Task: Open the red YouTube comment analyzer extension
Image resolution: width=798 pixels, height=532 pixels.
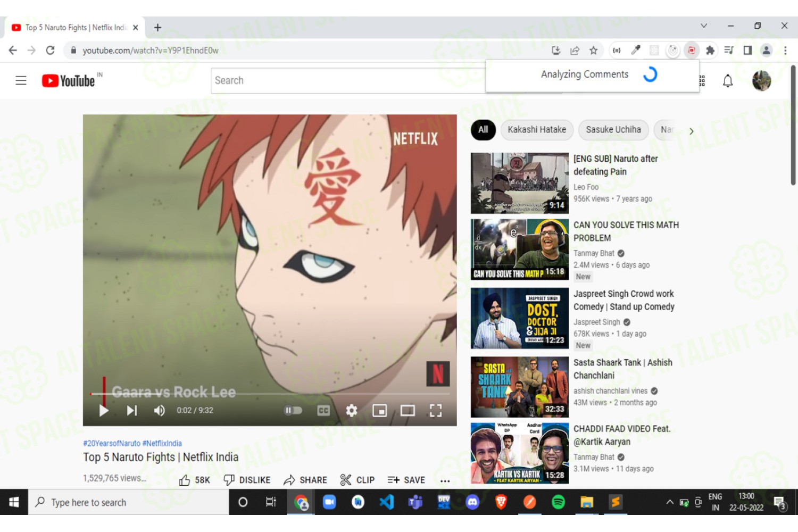Action: tap(692, 51)
